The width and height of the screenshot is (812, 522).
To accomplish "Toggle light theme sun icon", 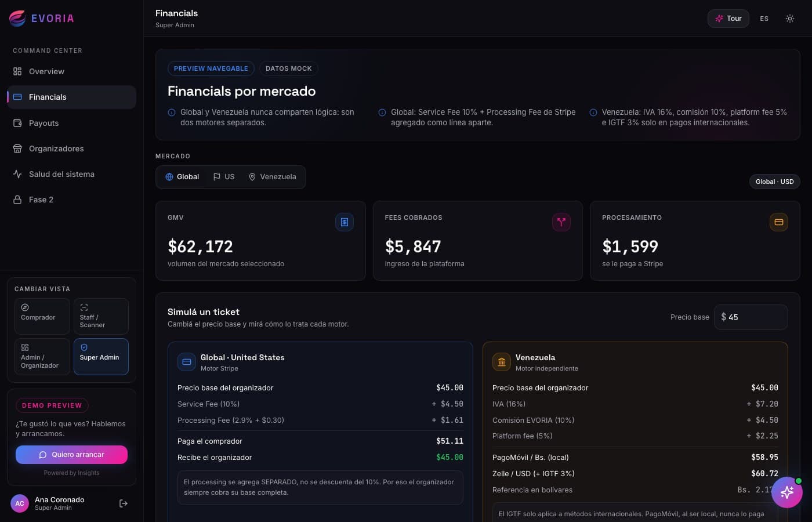I will coord(790,19).
